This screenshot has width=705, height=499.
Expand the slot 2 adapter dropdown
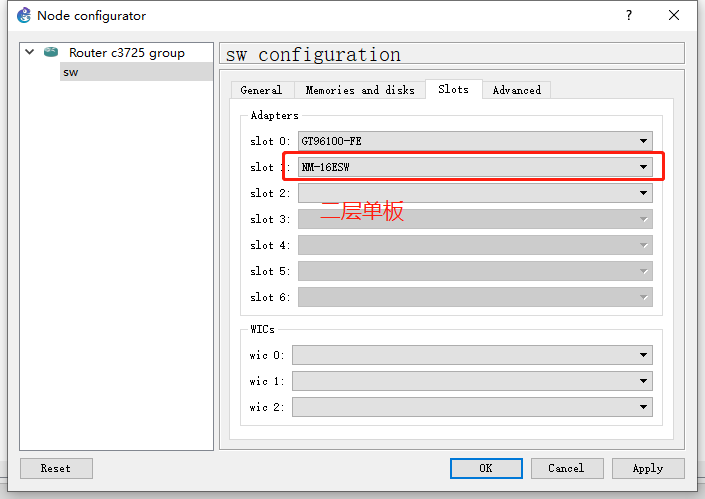click(475, 193)
